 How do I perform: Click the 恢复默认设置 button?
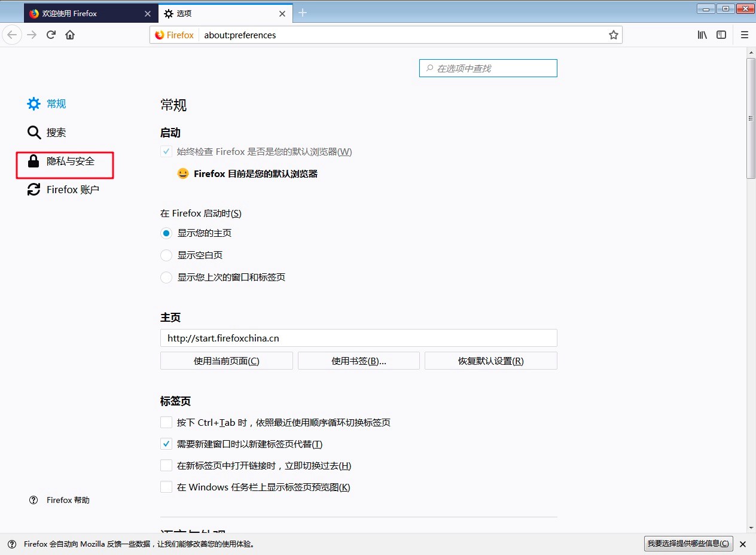pyautogui.click(x=490, y=360)
